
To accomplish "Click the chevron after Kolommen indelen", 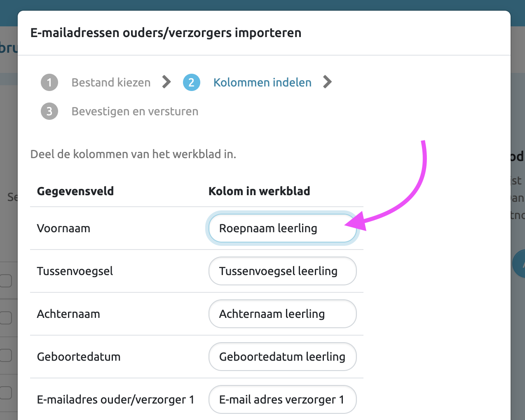I will pyautogui.click(x=327, y=82).
